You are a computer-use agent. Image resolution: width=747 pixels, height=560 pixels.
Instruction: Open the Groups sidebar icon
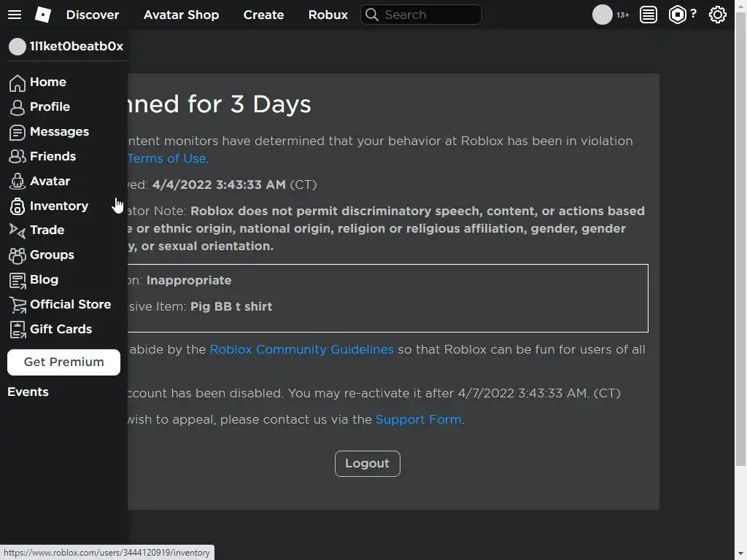click(x=18, y=255)
